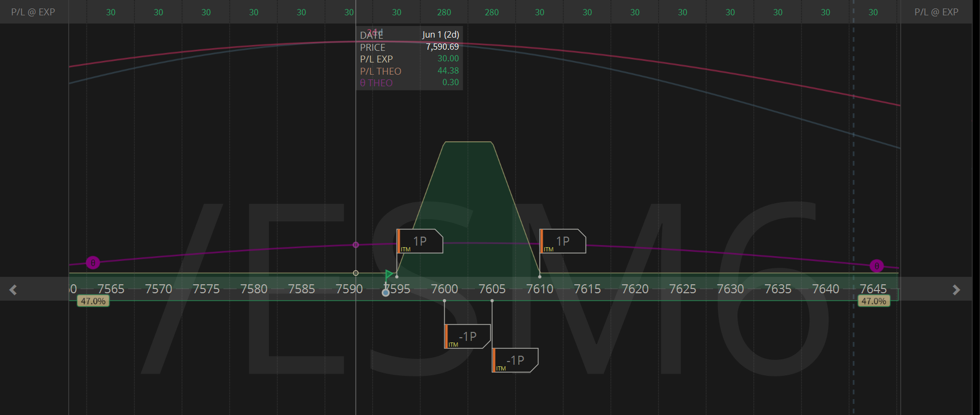The width and height of the screenshot is (980, 415).
Task: Click the left purple theta marker circle
Action: click(93, 263)
